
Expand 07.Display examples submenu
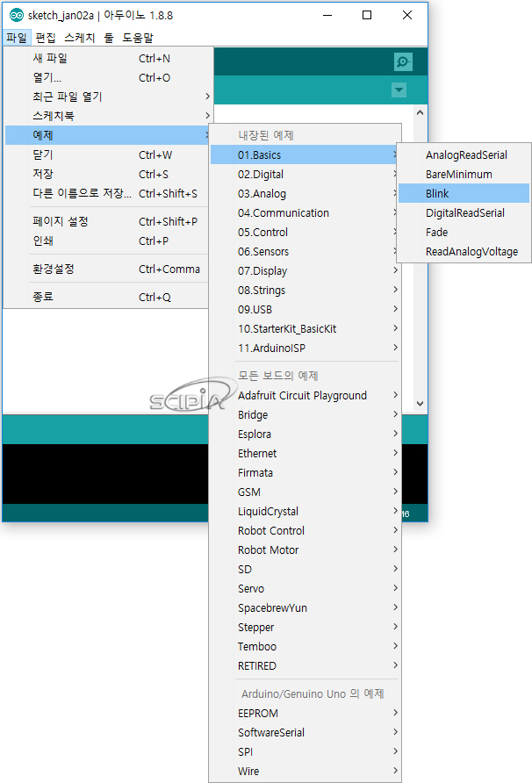click(x=306, y=270)
